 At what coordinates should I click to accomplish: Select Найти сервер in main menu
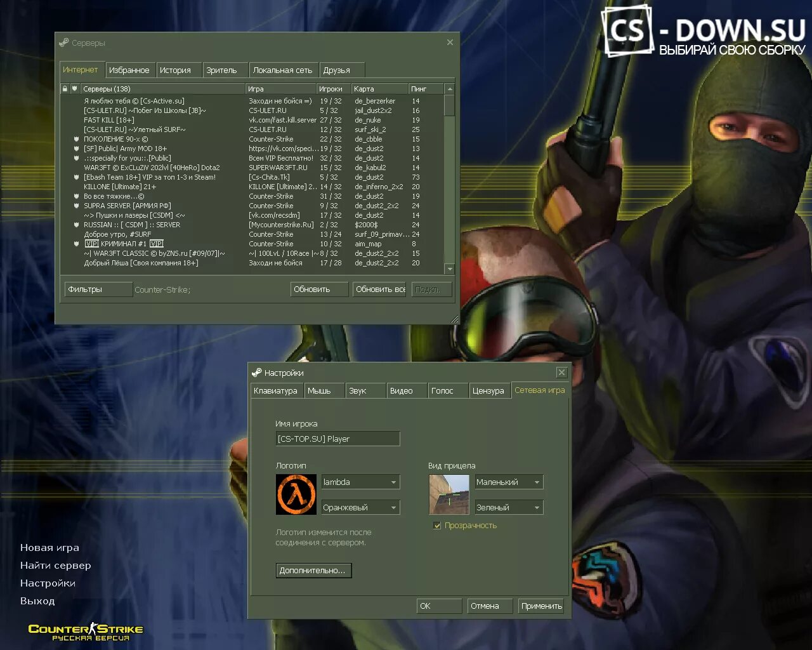pyautogui.click(x=56, y=566)
